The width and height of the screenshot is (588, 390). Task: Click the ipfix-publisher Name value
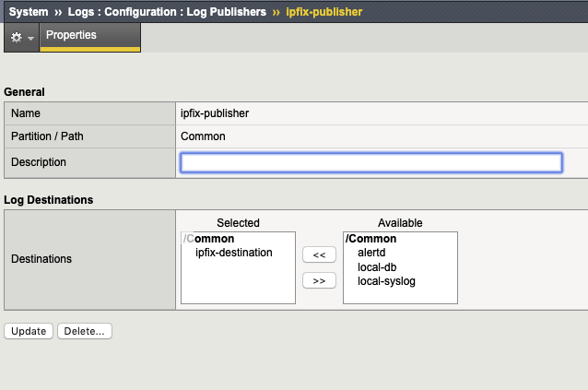(x=215, y=113)
